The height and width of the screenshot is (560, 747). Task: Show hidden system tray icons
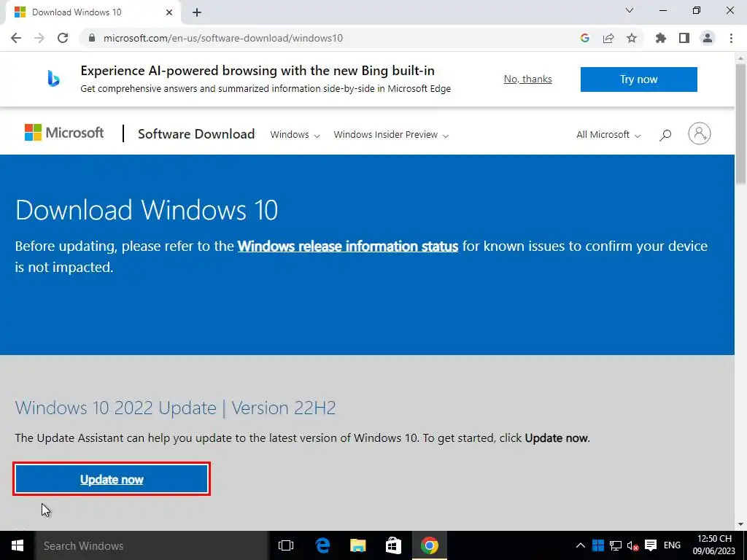pyautogui.click(x=580, y=545)
